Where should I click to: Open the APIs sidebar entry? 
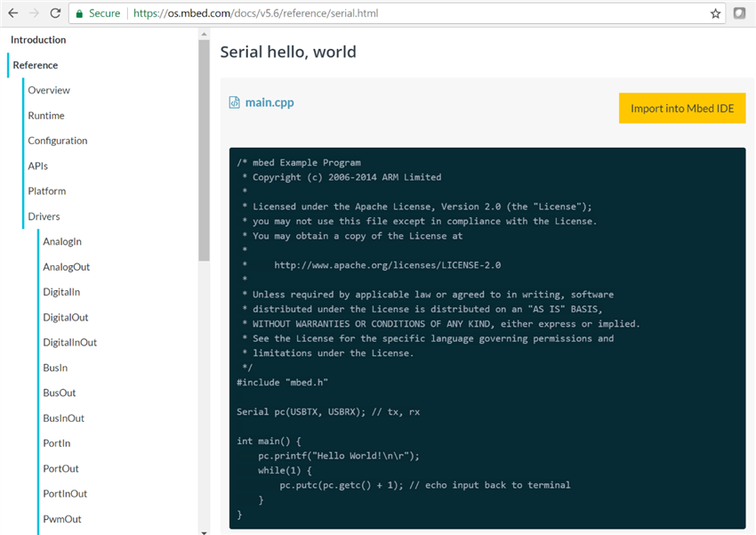coord(38,166)
